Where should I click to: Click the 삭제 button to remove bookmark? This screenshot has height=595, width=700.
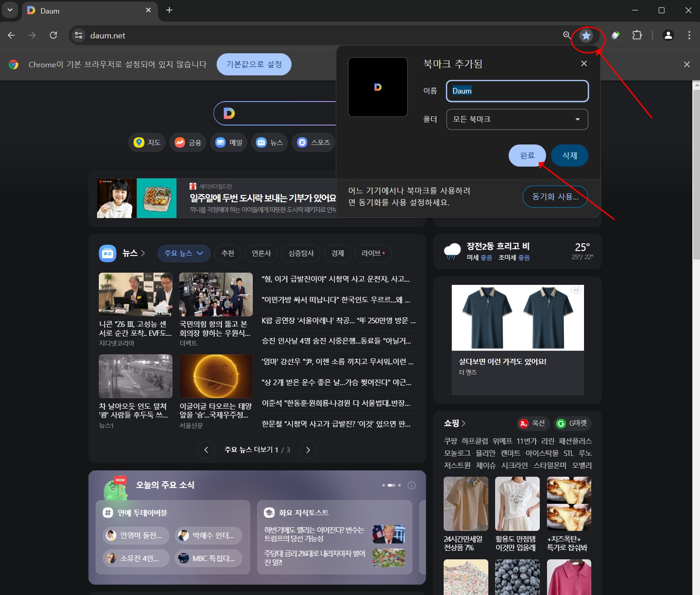(x=570, y=156)
